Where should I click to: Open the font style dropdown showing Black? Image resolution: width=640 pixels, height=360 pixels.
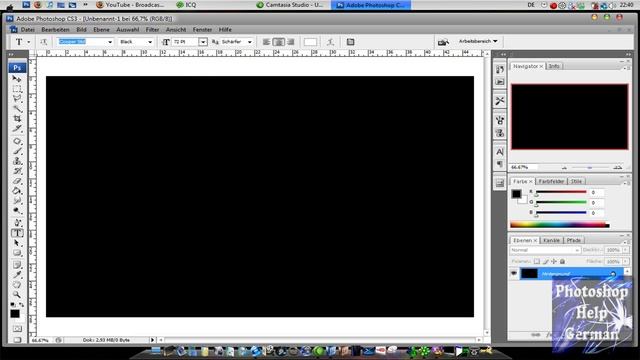(x=150, y=42)
